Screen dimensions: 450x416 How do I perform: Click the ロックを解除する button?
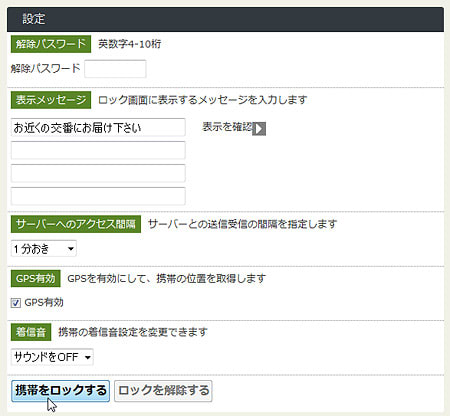coord(163,391)
